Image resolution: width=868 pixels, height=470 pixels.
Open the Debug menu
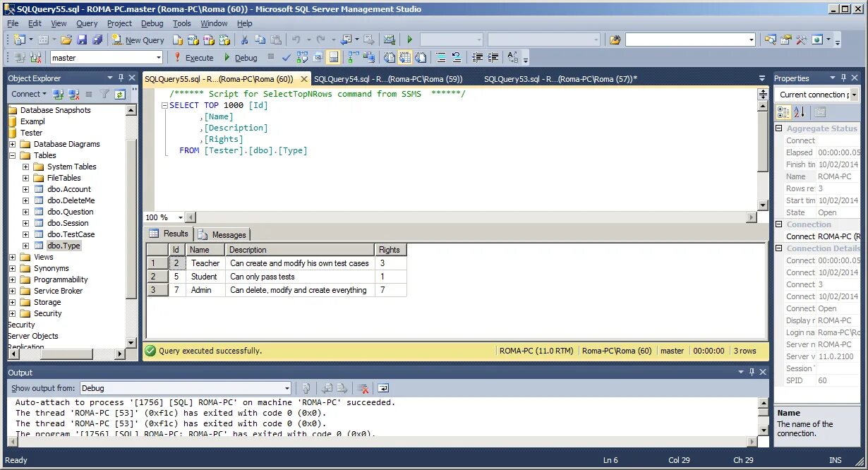tap(152, 23)
